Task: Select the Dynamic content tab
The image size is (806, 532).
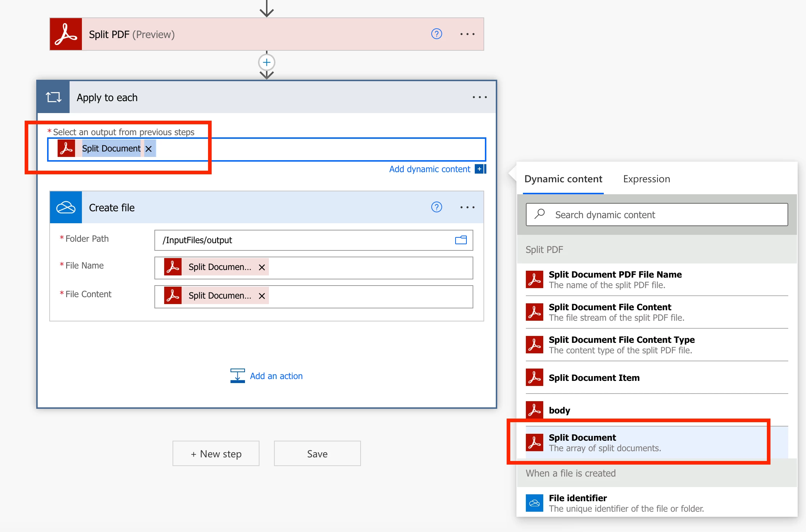Action: [563, 179]
